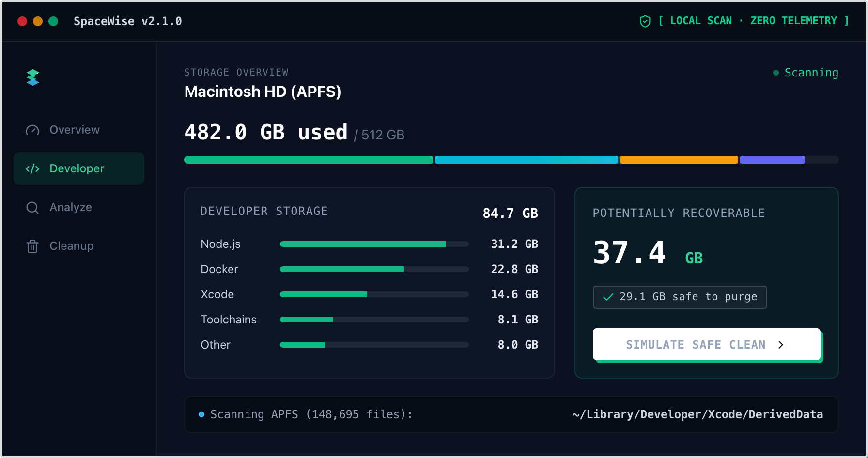The width and height of the screenshot is (868, 458).
Task: Click the Docker usage bar
Action: click(x=374, y=269)
